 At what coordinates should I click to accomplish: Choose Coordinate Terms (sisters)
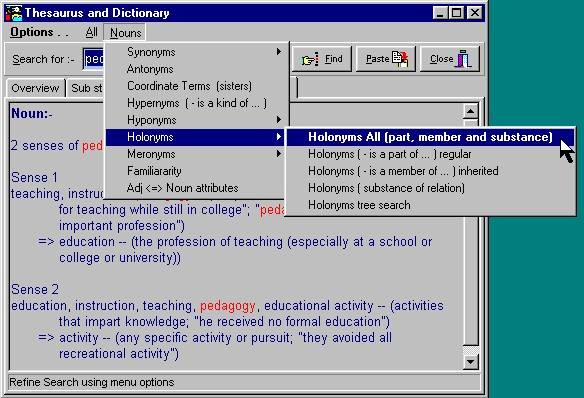point(197,86)
